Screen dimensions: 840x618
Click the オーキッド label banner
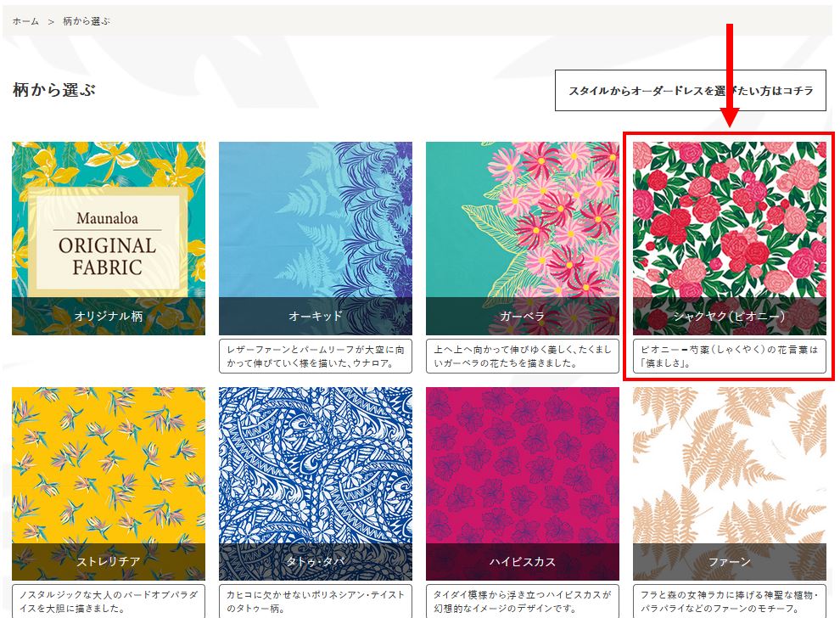tap(316, 317)
